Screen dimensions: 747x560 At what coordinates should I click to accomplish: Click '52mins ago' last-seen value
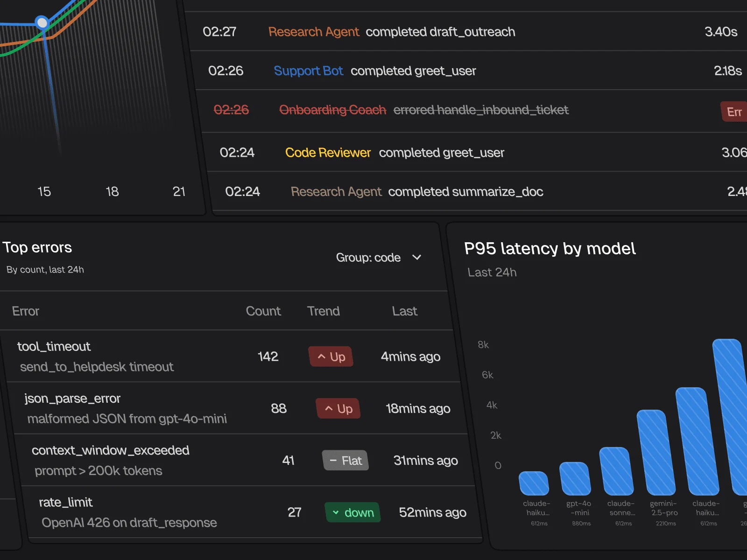click(433, 512)
